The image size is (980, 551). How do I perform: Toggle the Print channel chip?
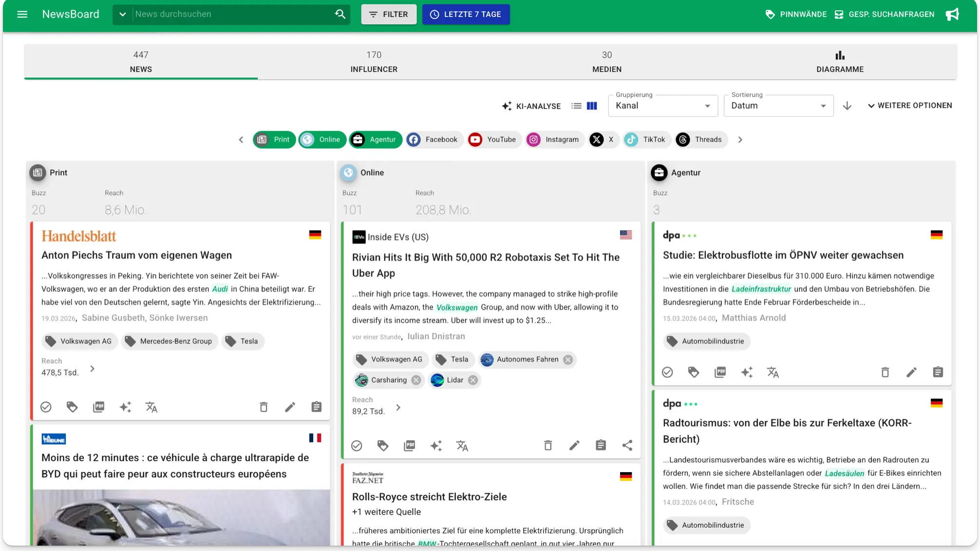[274, 140]
